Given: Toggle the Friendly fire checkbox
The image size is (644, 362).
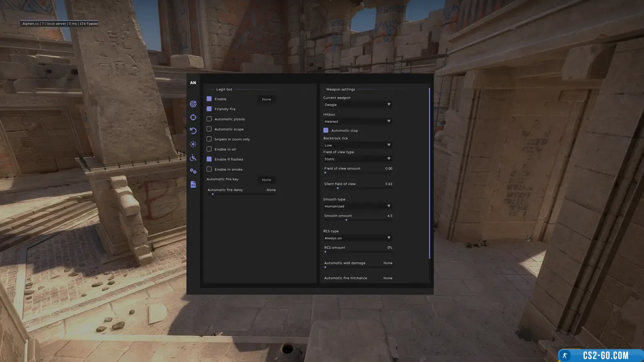Looking at the screenshot, I should (209, 109).
